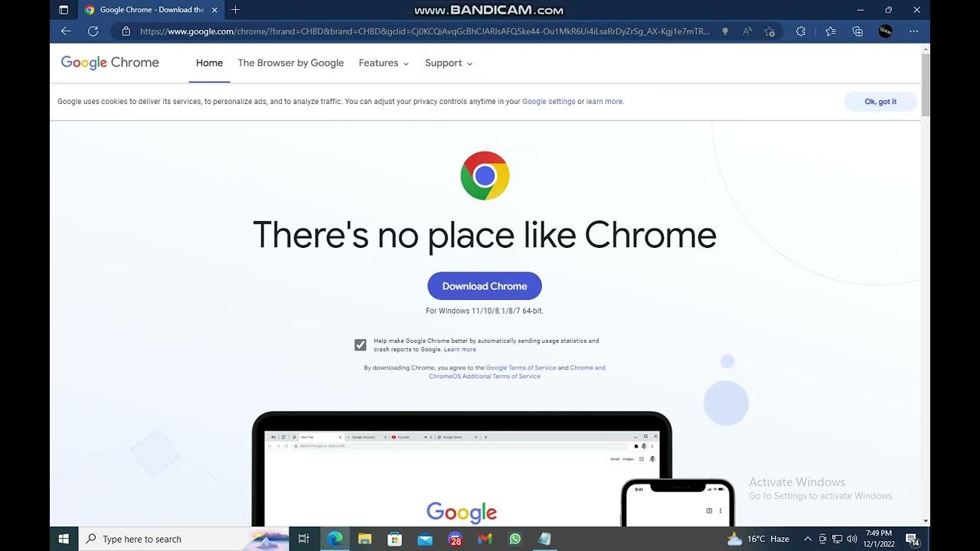980x551 pixels.
Task: Click the Microsoft Edge taskbar icon
Action: click(x=335, y=539)
